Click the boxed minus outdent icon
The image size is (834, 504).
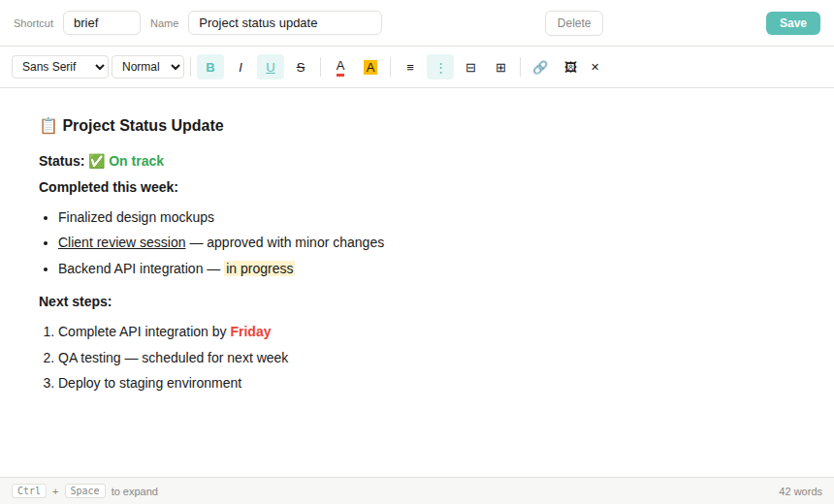470,67
